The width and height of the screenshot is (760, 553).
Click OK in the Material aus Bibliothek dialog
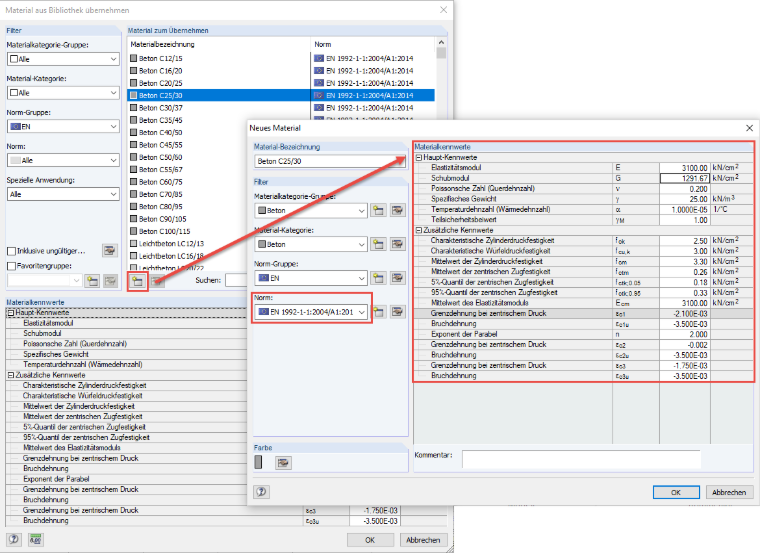[x=370, y=539]
